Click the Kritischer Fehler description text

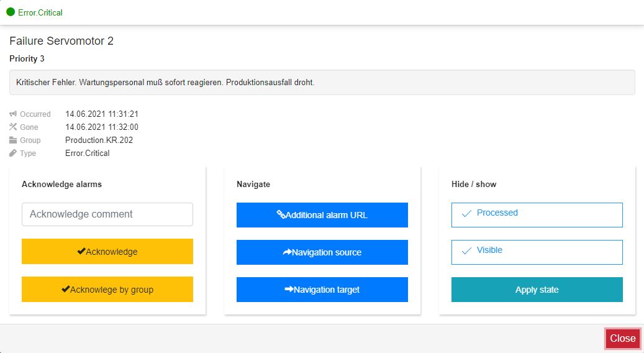click(x=165, y=82)
